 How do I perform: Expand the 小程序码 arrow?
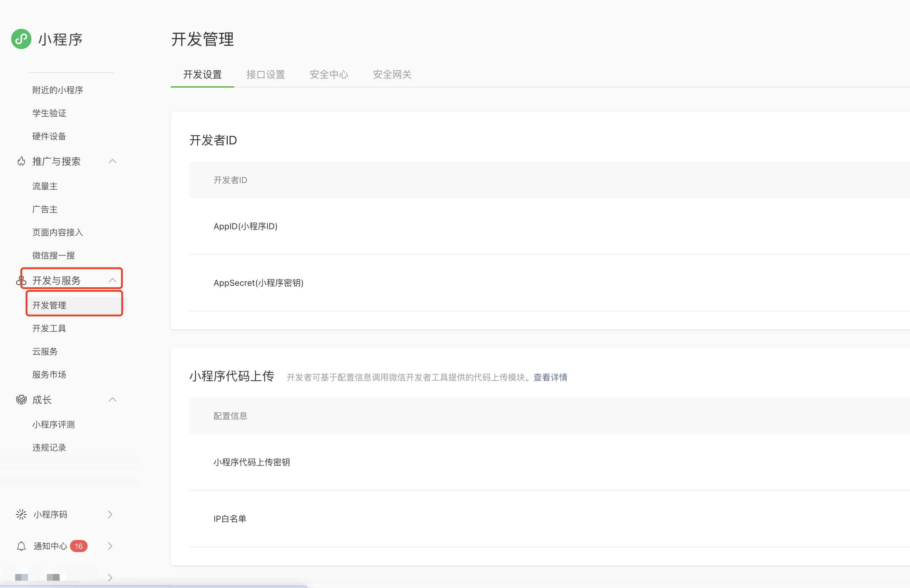coord(110,514)
